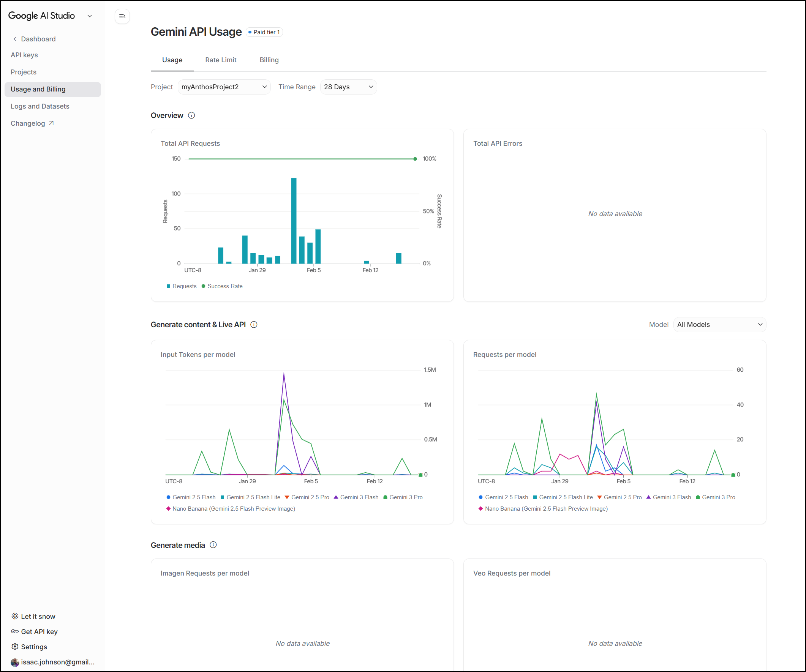
Task: Switch to the Rate Limit tab
Action: (x=221, y=60)
